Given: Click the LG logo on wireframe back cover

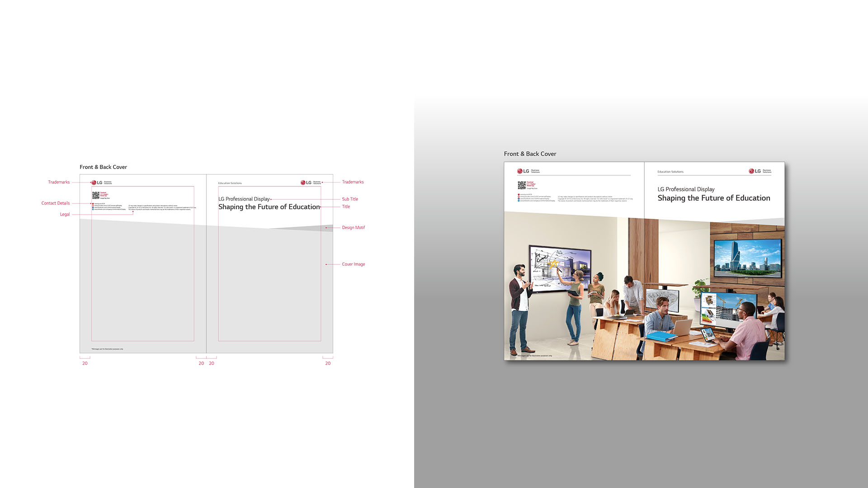Looking at the screenshot, I should point(97,183).
